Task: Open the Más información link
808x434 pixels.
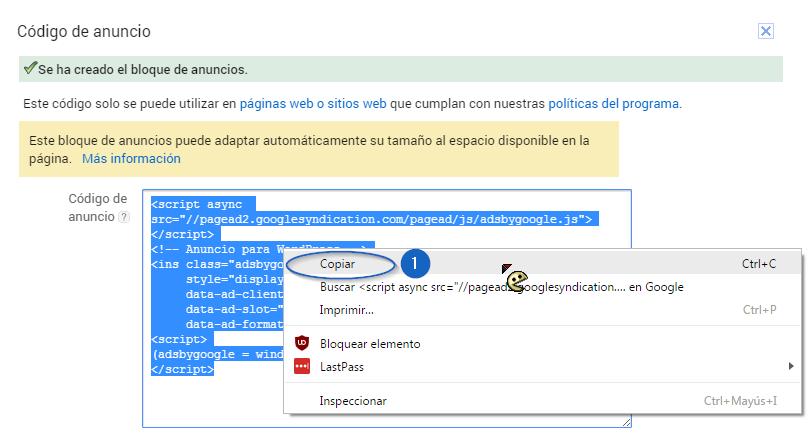Action: pyautogui.click(x=131, y=159)
